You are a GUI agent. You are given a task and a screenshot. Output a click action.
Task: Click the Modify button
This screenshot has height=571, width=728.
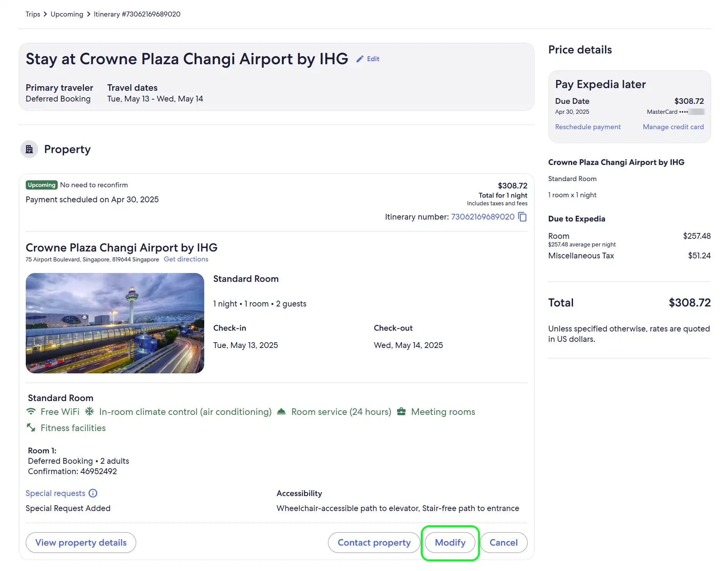450,543
